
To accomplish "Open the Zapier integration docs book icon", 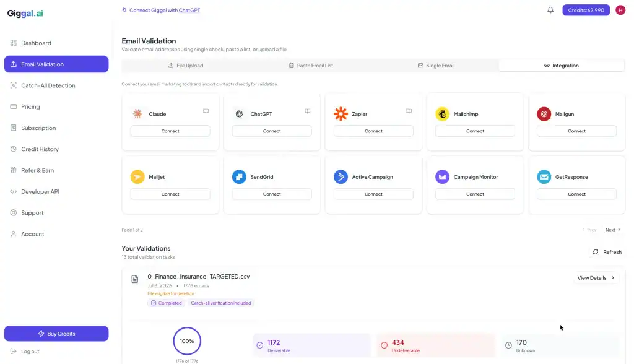I will pos(409,111).
